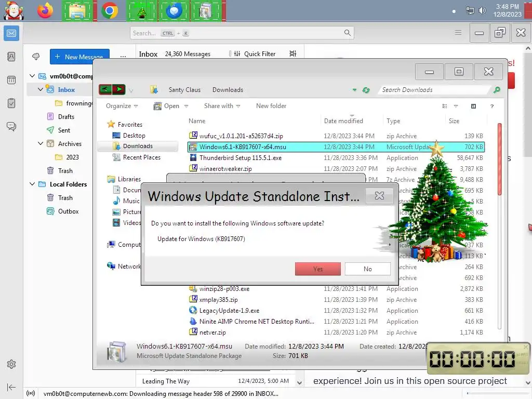Image resolution: width=532 pixels, height=399 pixels.
Task: Toggle the preview pane icon
Action: tap(473, 106)
